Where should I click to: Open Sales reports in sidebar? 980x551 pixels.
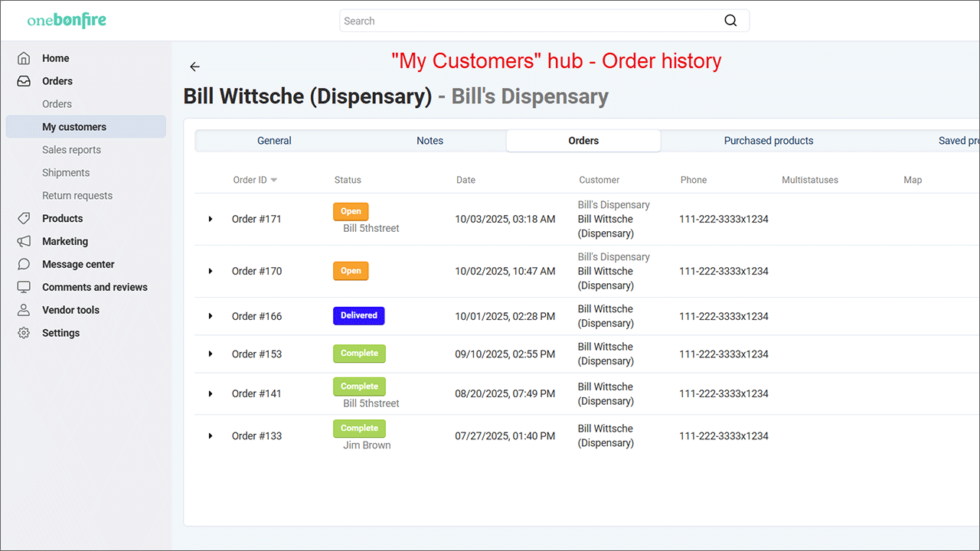[71, 150]
